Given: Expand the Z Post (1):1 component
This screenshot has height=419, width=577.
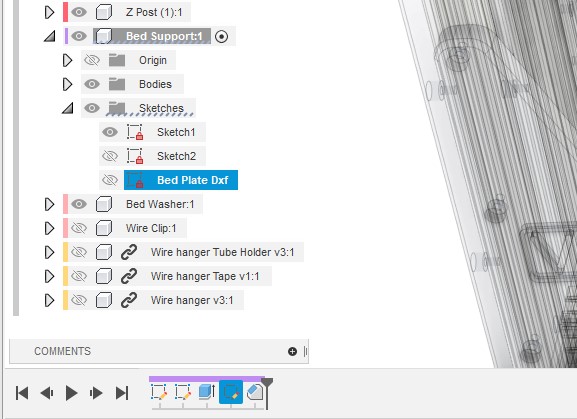Looking at the screenshot, I should 49,12.
